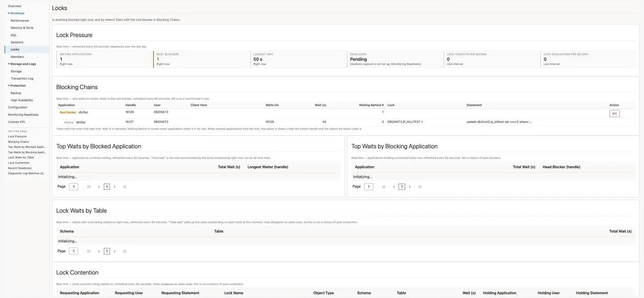Select the Root Blockers card
644x298 pixels.
[x=201, y=59]
